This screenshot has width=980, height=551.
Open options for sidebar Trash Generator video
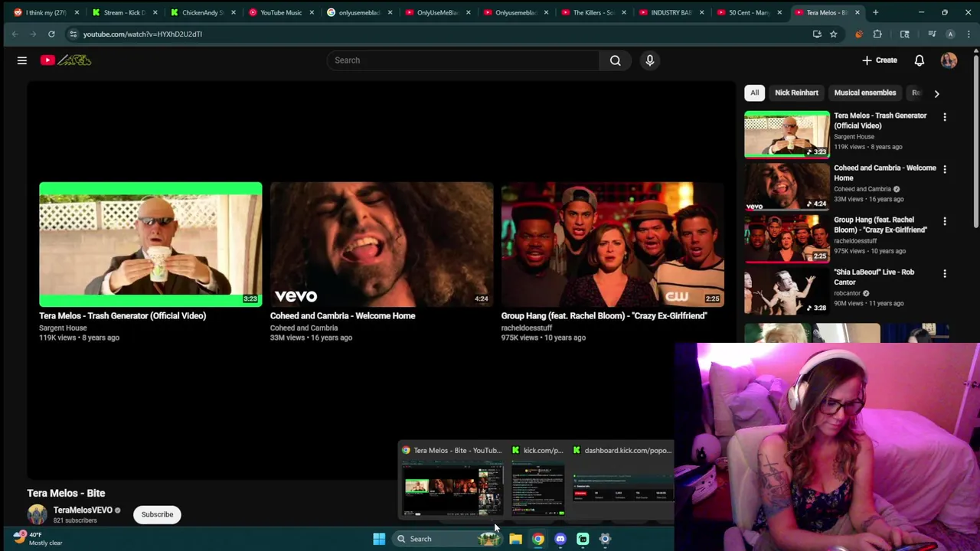pyautogui.click(x=945, y=117)
